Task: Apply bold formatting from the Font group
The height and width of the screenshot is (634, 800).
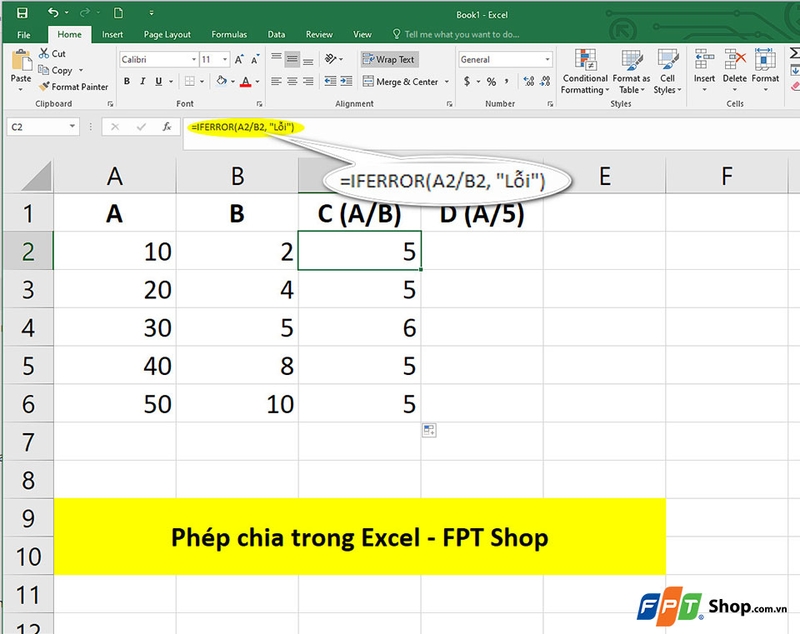Action: (x=126, y=80)
